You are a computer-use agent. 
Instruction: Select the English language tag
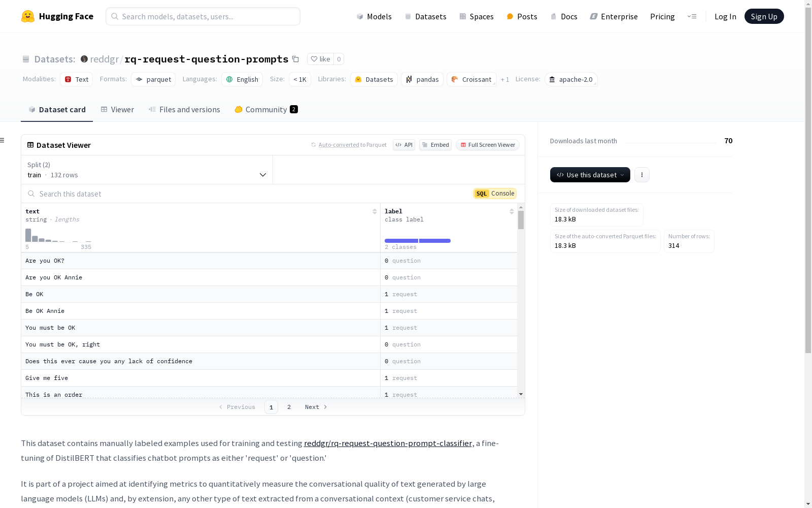click(242, 79)
